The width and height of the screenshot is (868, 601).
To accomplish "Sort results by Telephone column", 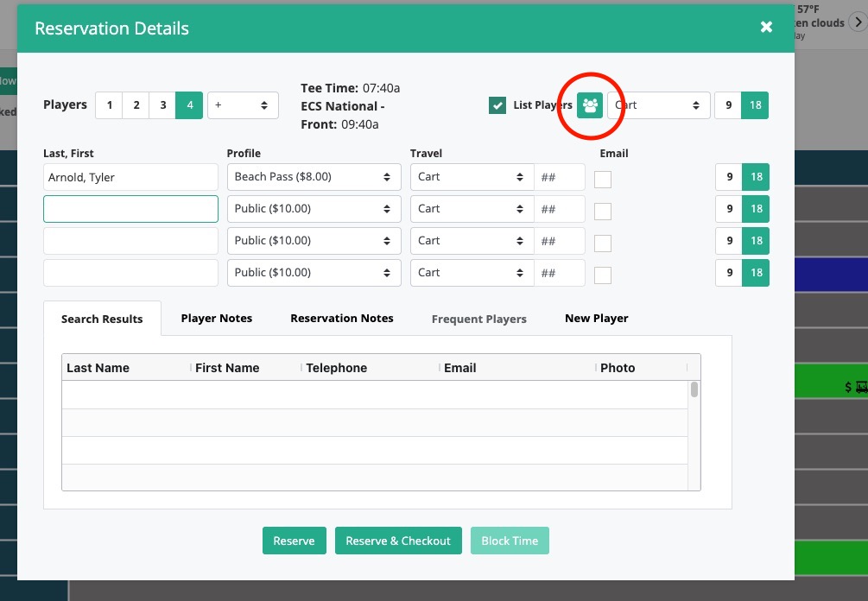I will point(371,368).
